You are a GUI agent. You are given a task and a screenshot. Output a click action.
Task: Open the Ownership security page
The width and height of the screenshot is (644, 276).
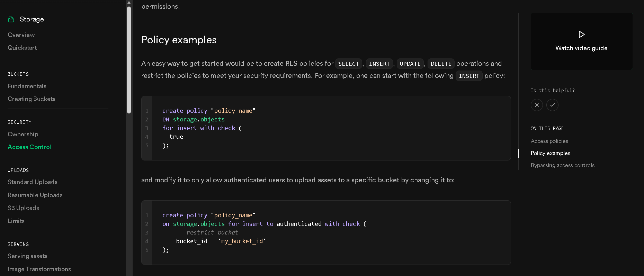(23, 134)
